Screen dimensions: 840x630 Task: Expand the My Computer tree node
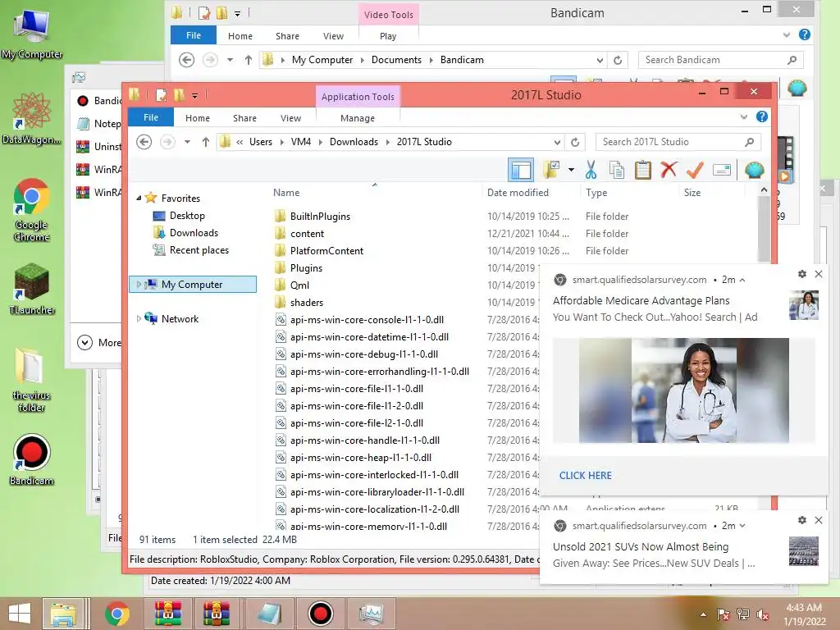tap(139, 285)
